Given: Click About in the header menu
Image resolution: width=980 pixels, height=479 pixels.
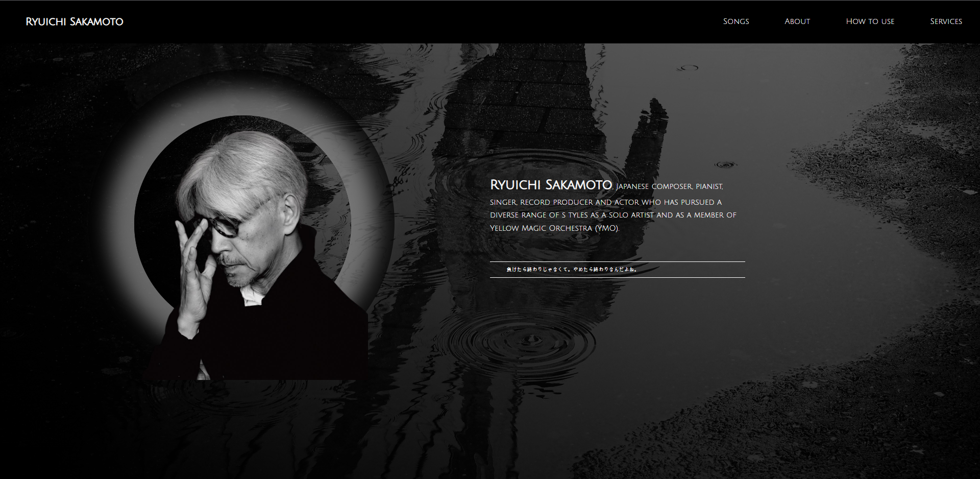Looking at the screenshot, I should coord(797,21).
